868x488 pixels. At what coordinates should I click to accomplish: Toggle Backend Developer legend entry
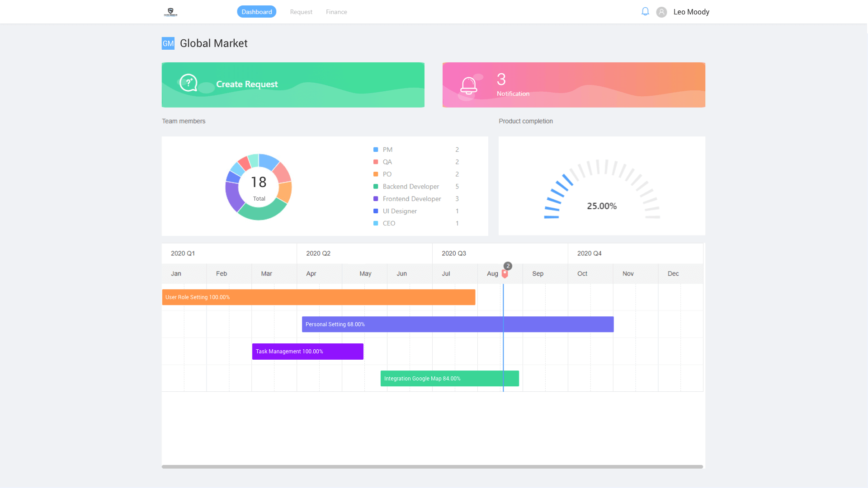pos(410,187)
